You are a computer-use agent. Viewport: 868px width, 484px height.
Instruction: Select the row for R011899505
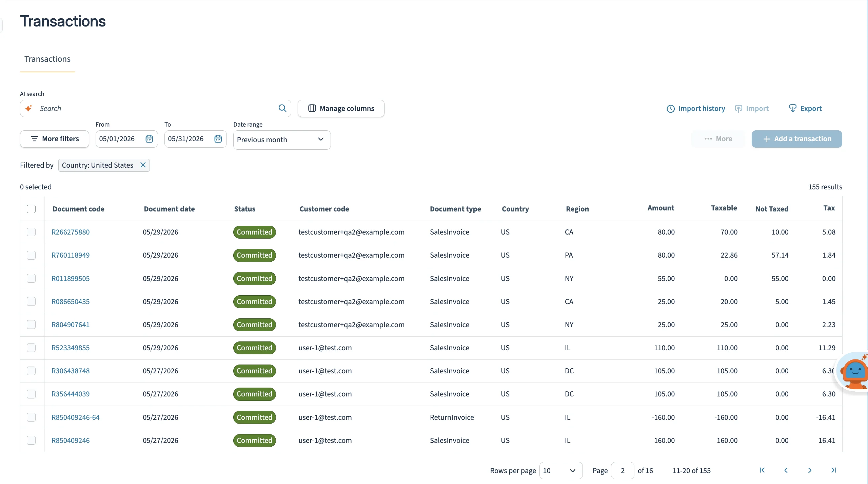[x=31, y=278]
